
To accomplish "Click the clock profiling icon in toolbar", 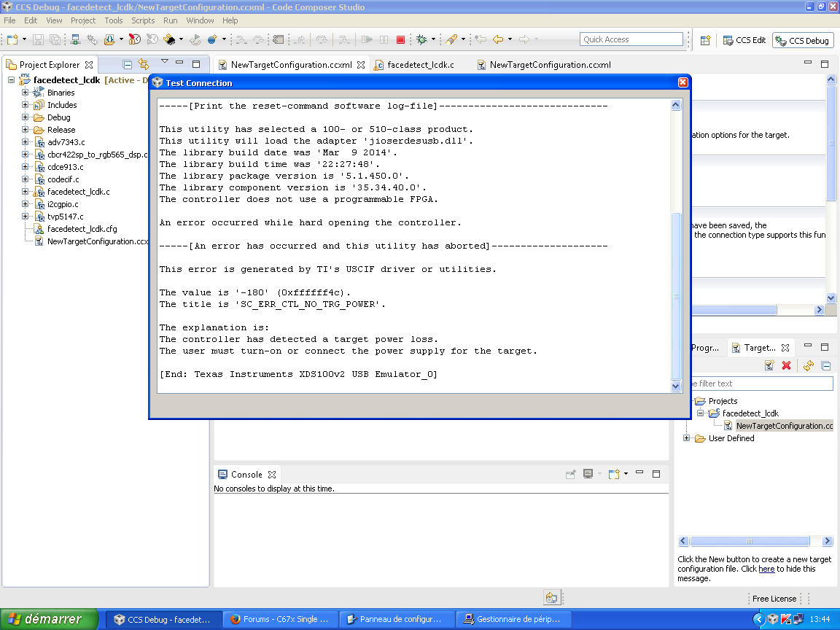I will click(134, 39).
